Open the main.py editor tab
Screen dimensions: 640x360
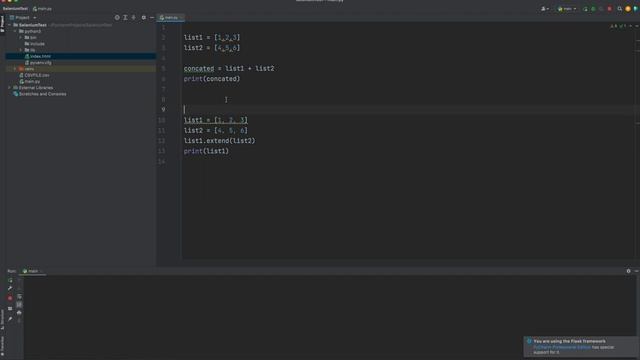point(171,18)
